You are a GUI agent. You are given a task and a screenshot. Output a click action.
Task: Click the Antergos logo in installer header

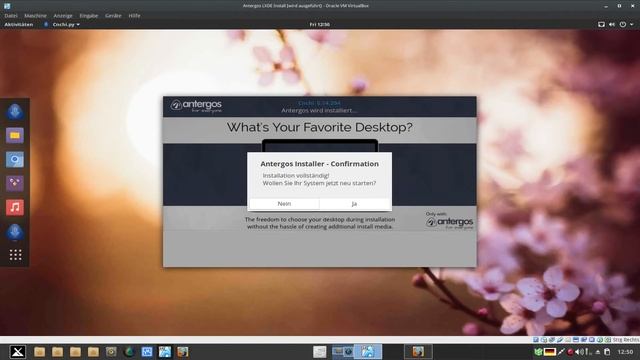click(196, 106)
